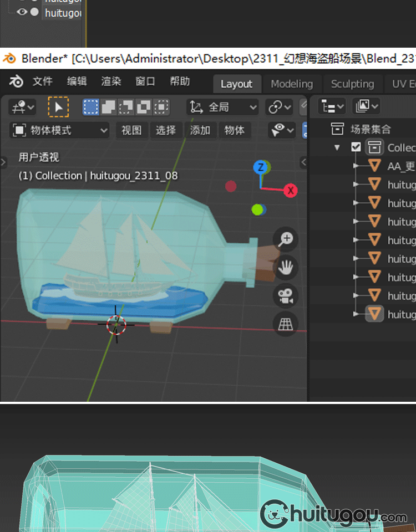This screenshot has height=532, width=416.
Task: Click the zoom magnifier viewport button
Action: (286, 239)
